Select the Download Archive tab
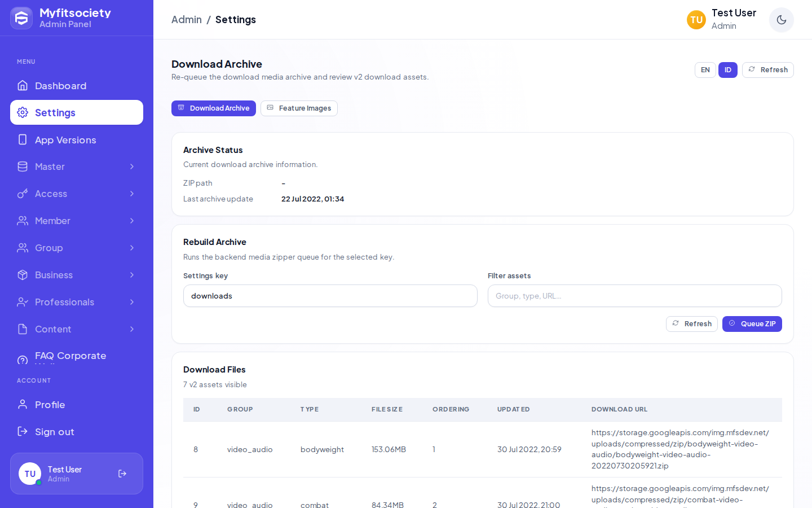Image resolution: width=812 pixels, height=508 pixels. click(214, 108)
